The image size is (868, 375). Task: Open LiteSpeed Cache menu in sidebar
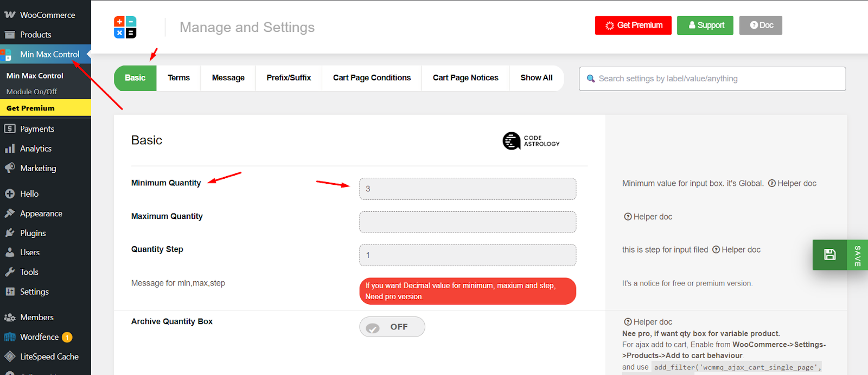click(46, 357)
